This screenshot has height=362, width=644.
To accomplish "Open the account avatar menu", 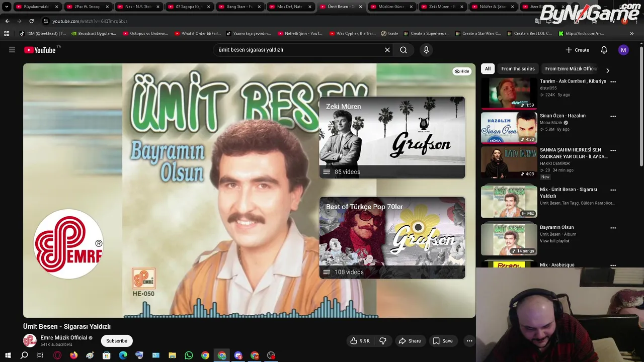I will coord(623,50).
